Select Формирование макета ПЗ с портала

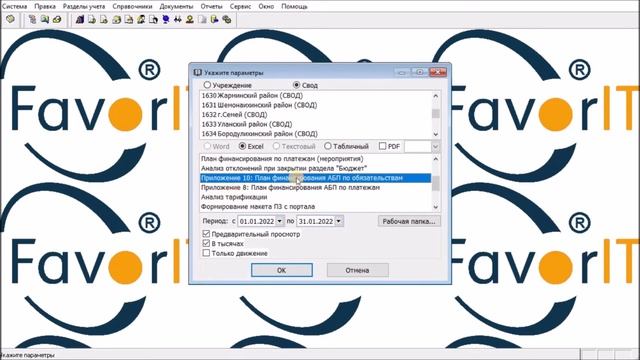(316, 207)
